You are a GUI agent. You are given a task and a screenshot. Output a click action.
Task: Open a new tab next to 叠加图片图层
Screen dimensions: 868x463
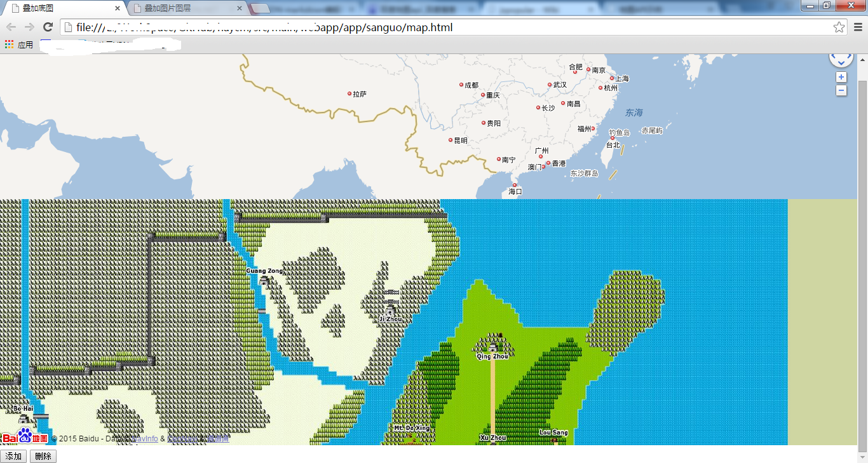(259, 9)
